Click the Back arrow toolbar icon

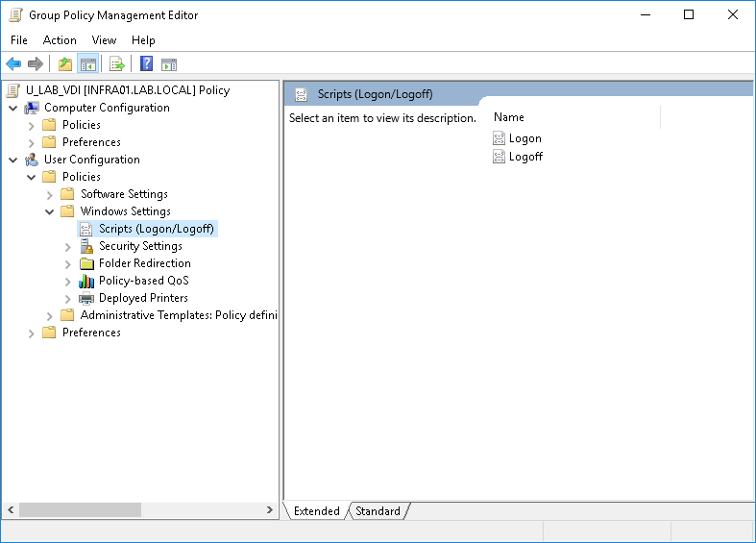point(13,64)
